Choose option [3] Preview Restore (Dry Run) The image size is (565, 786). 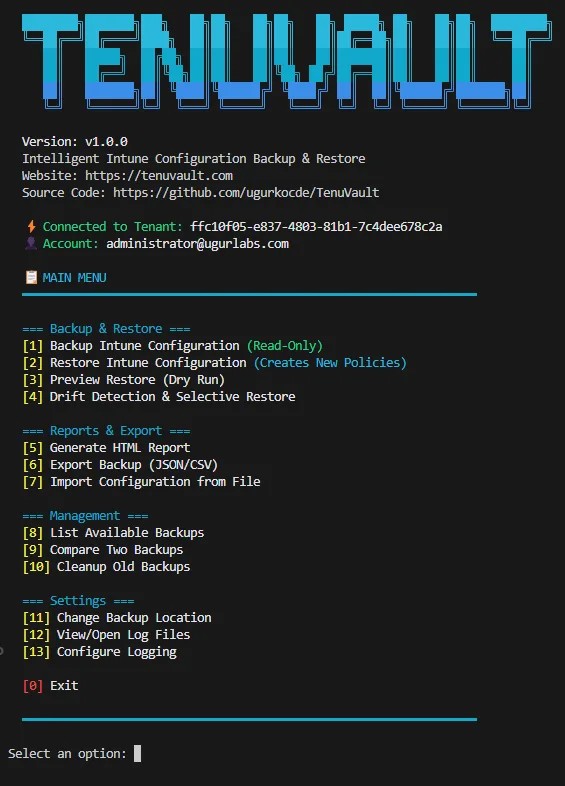pos(123,379)
